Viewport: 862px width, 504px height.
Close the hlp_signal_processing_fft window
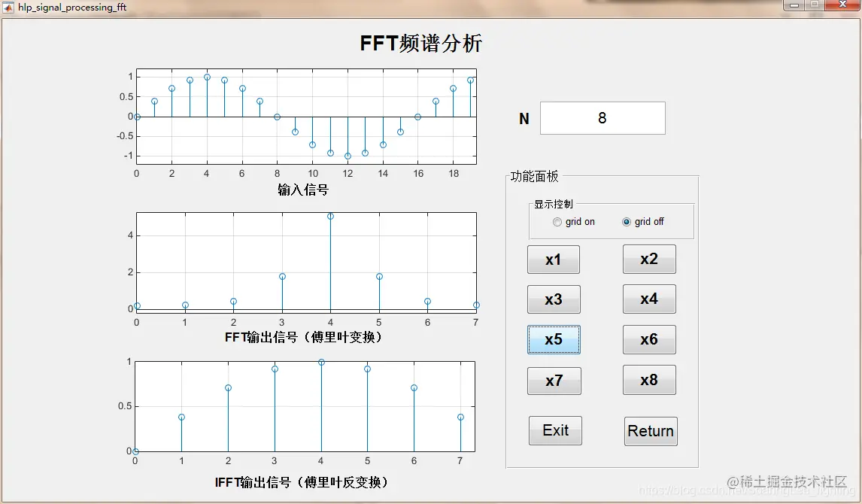[842, 5]
